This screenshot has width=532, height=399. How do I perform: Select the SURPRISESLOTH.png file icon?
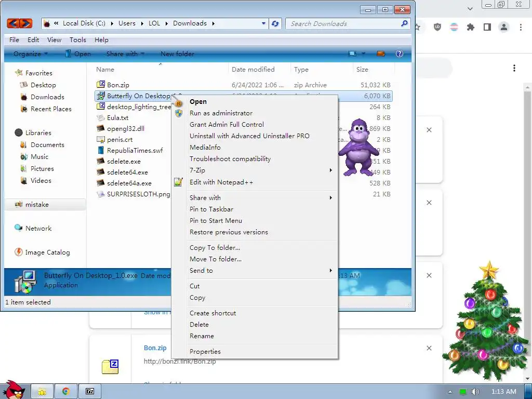[100, 194]
